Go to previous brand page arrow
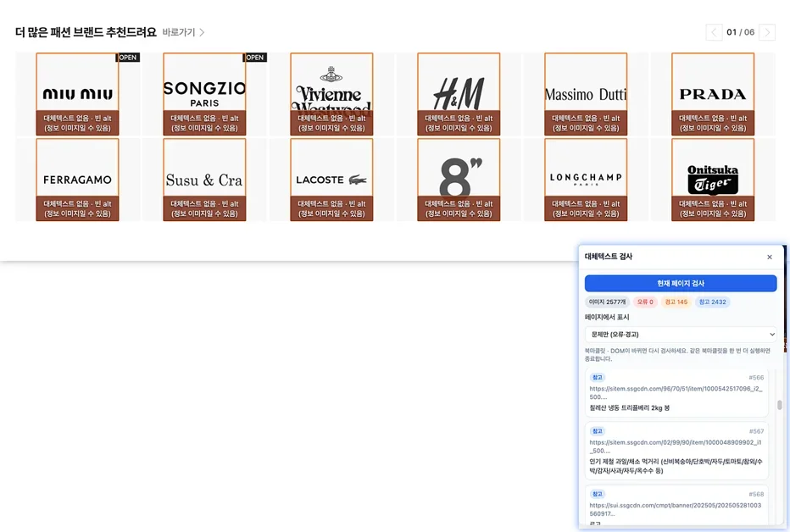Image resolution: width=790 pixels, height=532 pixels. tap(714, 32)
